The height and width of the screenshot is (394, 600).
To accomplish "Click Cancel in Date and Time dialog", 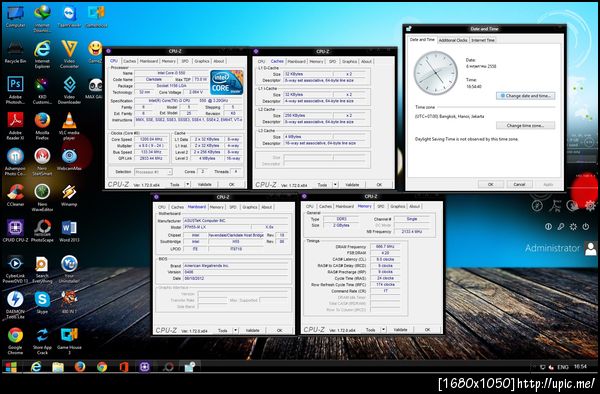I will point(519,184).
